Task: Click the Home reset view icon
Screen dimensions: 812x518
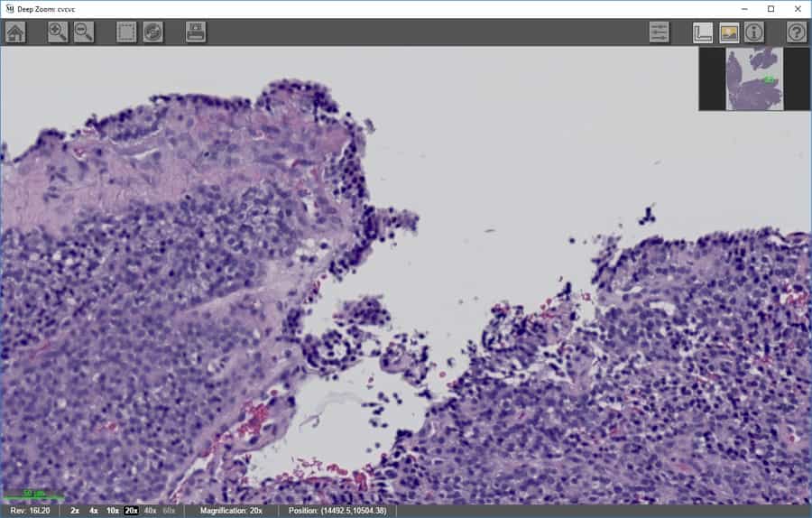Action: (15, 32)
